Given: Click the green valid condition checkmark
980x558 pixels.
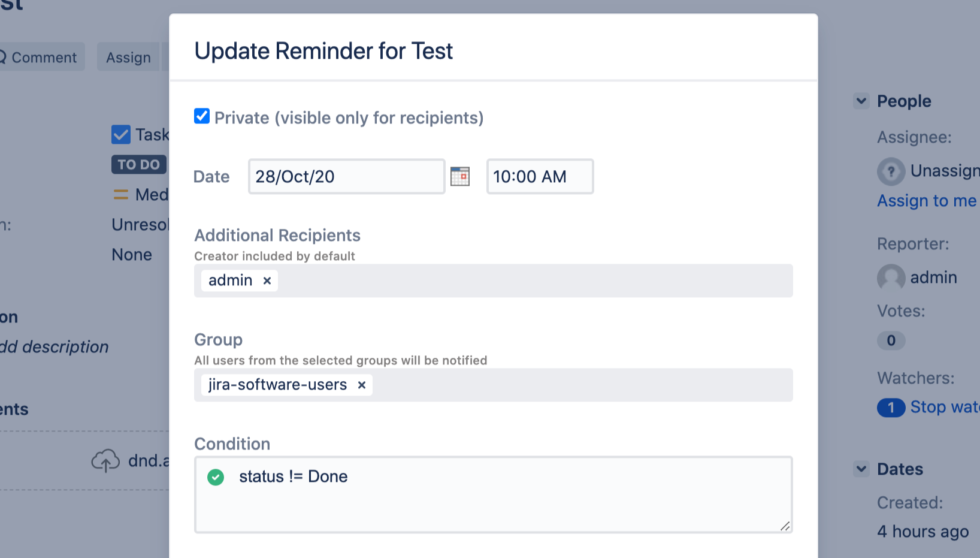Looking at the screenshot, I should click(216, 477).
